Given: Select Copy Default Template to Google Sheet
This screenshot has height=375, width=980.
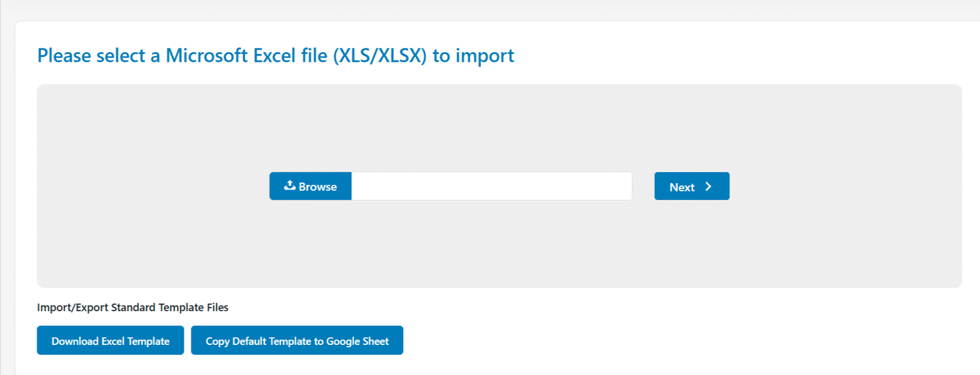Looking at the screenshot, I should 297,341.
